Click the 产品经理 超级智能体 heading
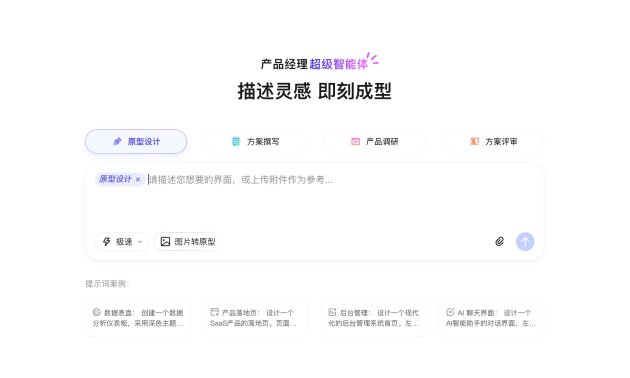This screenshot has height=378, width=630. coord(314,64)
